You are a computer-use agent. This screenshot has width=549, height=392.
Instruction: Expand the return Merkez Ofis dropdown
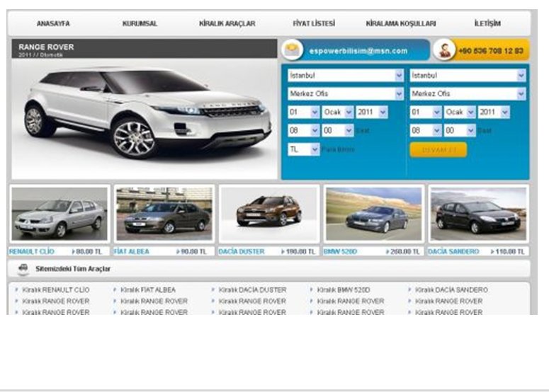(468, 93)
